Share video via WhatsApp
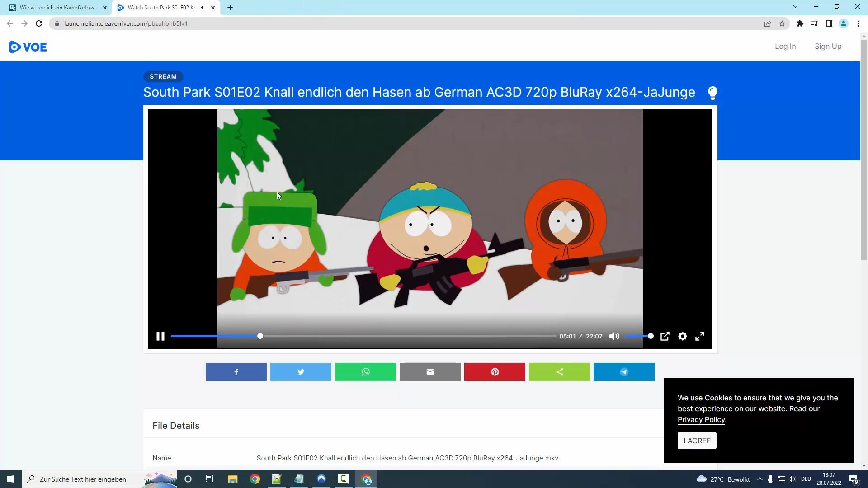Image resolution: width=868 pixels, height=488 pixels. (365, 372)
